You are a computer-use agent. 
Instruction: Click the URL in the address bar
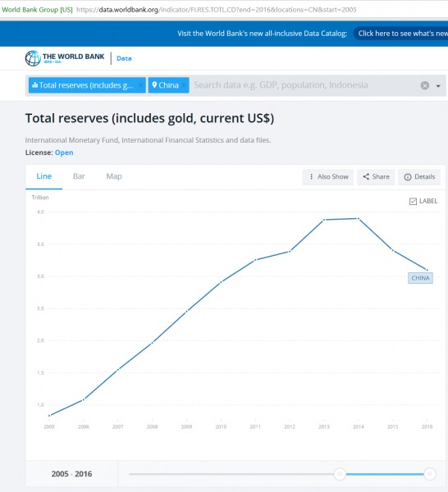click(217, 10)
